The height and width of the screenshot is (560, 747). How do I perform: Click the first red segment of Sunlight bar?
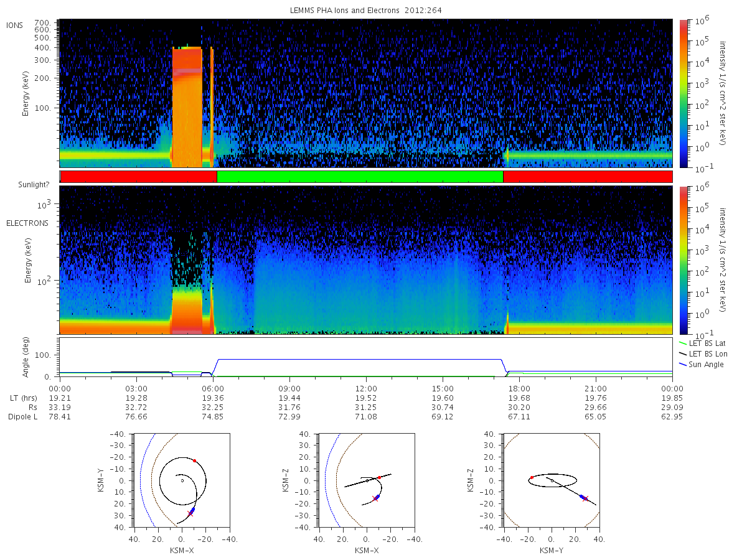point(139,177)
